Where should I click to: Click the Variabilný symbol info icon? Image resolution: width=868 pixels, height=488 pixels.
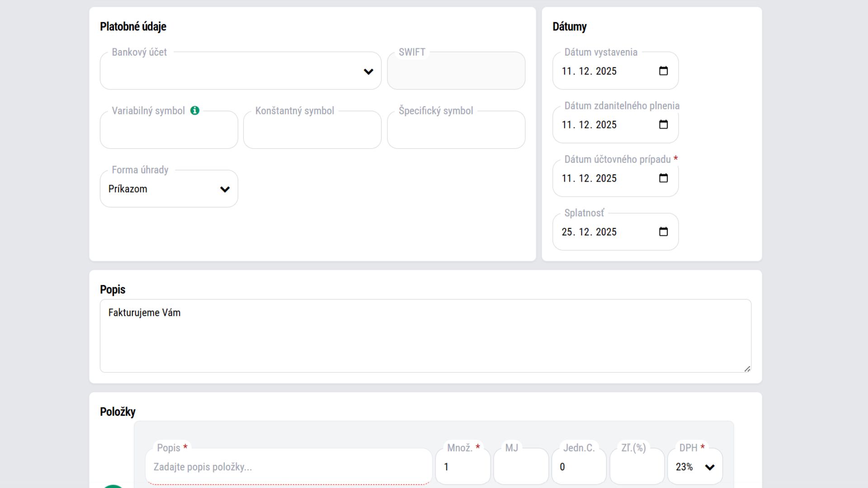coord(195,111)
